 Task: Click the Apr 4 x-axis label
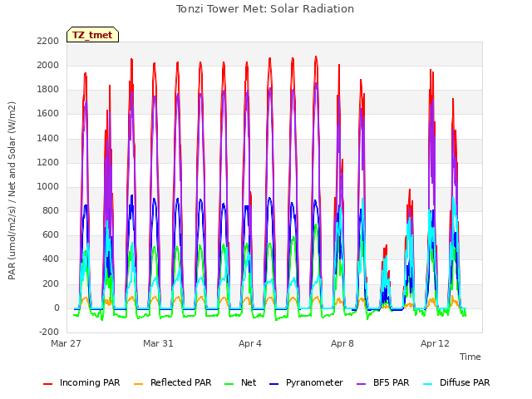(x=250, y=343)
